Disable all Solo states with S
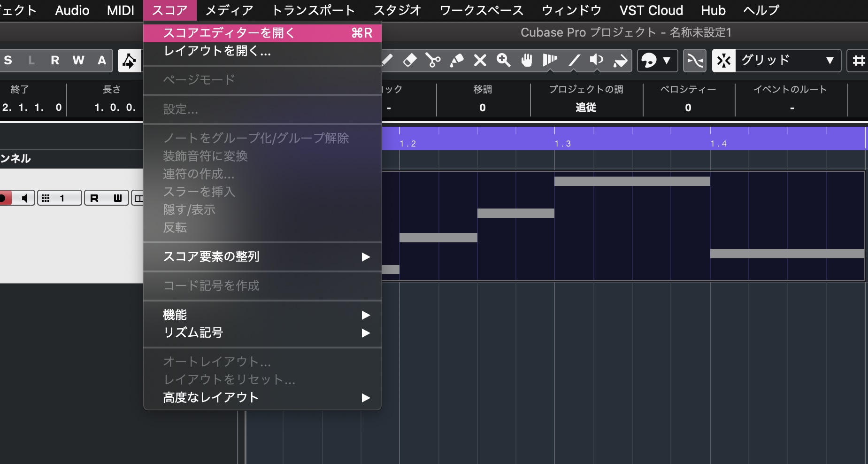Screen dimensions: 868x464 coord(8,60)
